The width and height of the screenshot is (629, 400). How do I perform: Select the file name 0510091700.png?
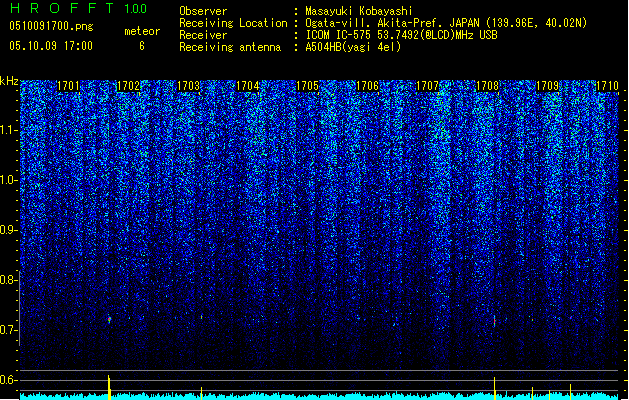51,27
